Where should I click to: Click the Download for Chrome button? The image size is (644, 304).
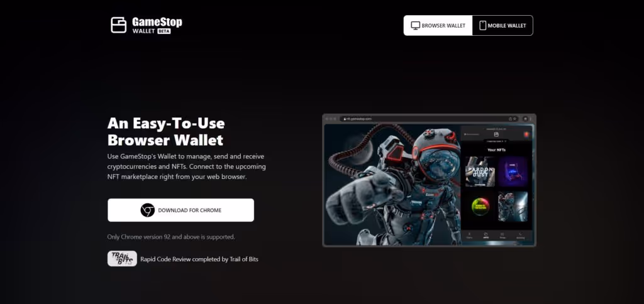point(180,210)
